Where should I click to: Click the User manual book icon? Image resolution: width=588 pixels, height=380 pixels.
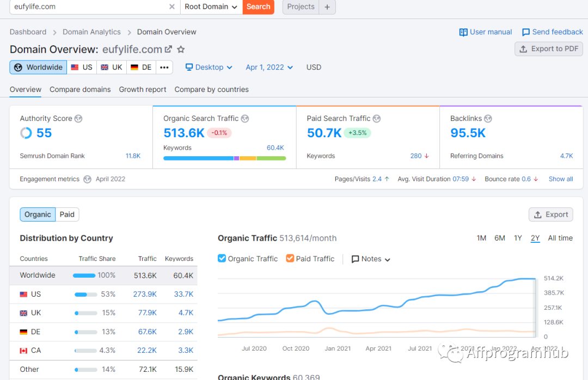click(x=463, y=32)
